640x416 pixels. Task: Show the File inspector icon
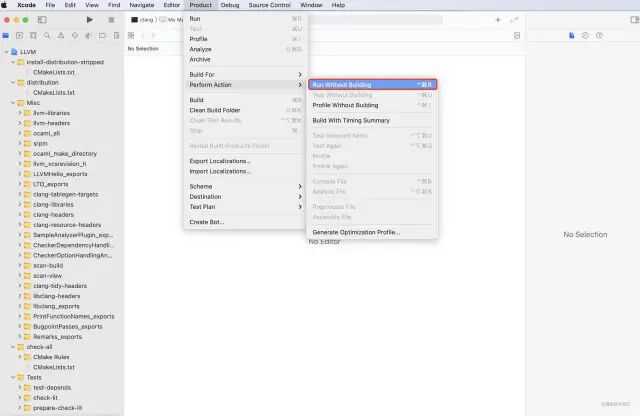click(x=571, y=36)
